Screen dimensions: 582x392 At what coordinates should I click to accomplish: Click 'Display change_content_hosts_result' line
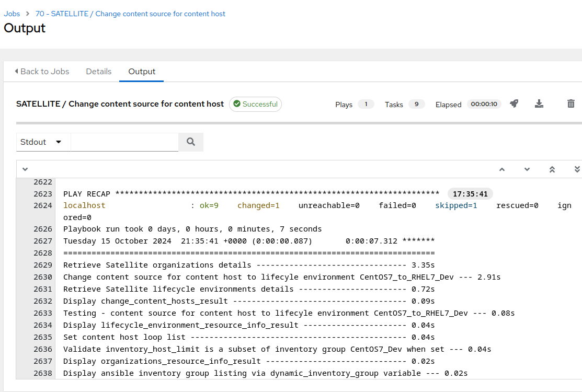point(249,301)
